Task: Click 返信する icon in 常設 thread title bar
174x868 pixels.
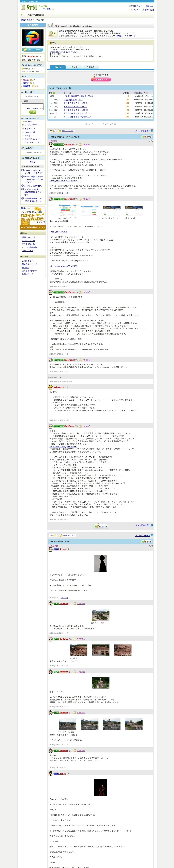Action: click(x=147, y=137)
